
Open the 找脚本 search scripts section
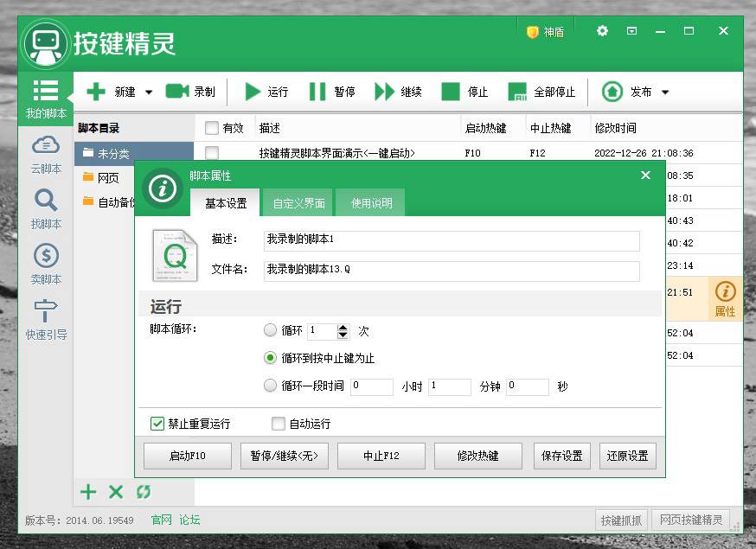point(46,210)
